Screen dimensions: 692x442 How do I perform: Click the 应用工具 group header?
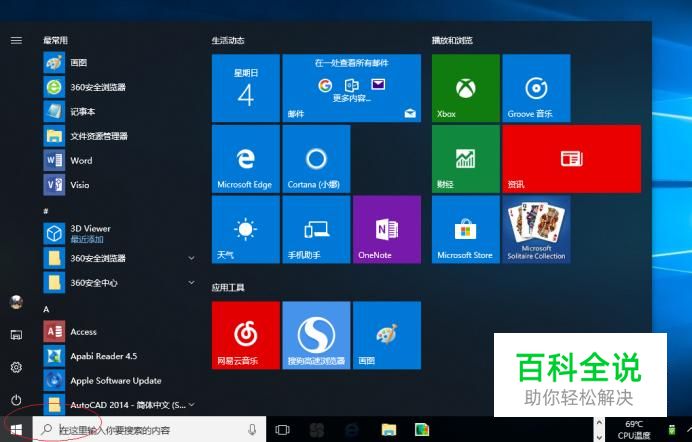click(228, 288)
